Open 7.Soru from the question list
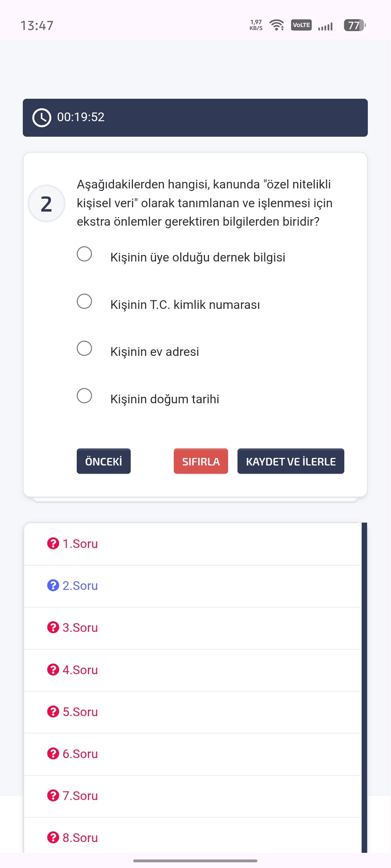Screen dimensions: 391x868 pos(80,796)
